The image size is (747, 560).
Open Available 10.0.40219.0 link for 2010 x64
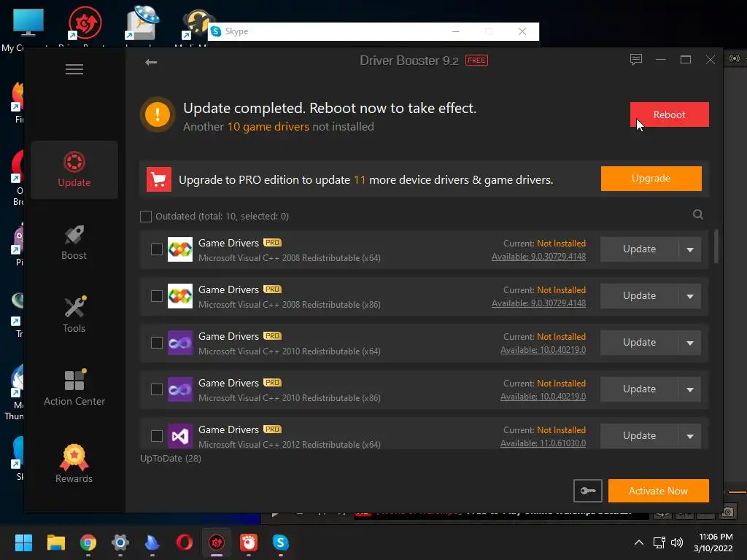pos(543,350)
